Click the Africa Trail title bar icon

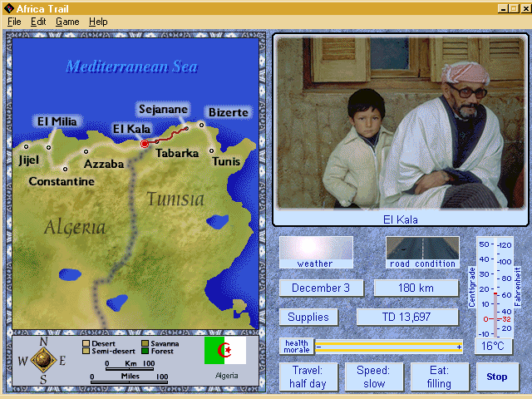(x=8, y=8)
